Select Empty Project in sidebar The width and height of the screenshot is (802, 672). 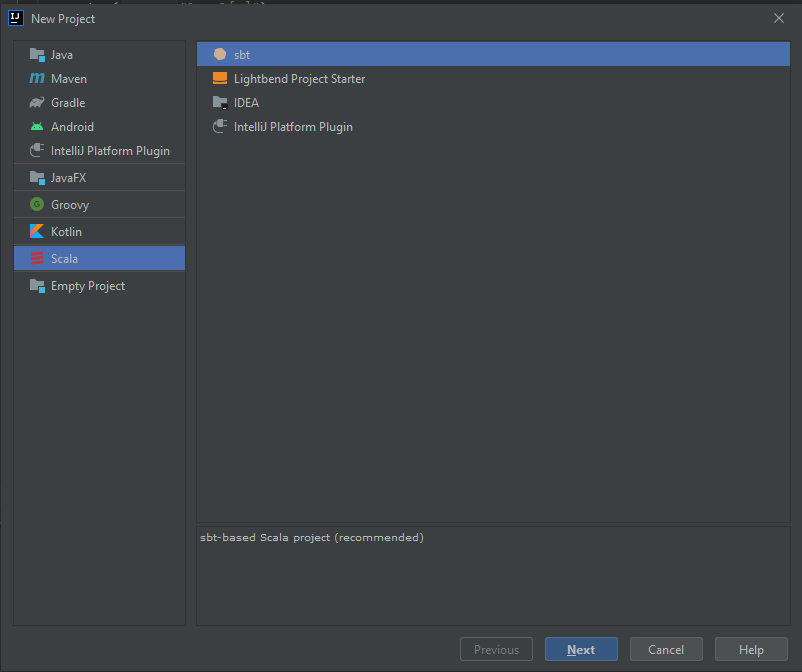pos(88,286)
